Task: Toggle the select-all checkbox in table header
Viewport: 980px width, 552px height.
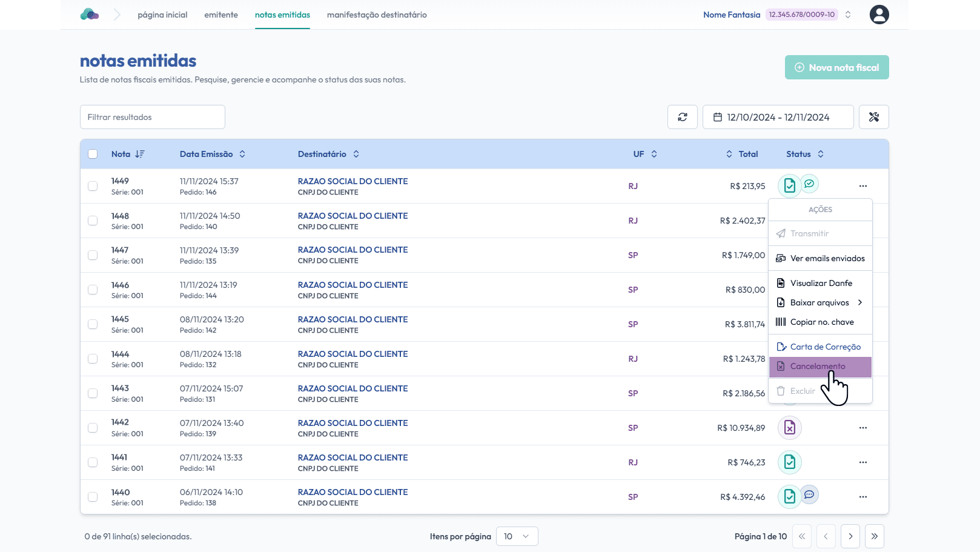Action: [93, 154]
